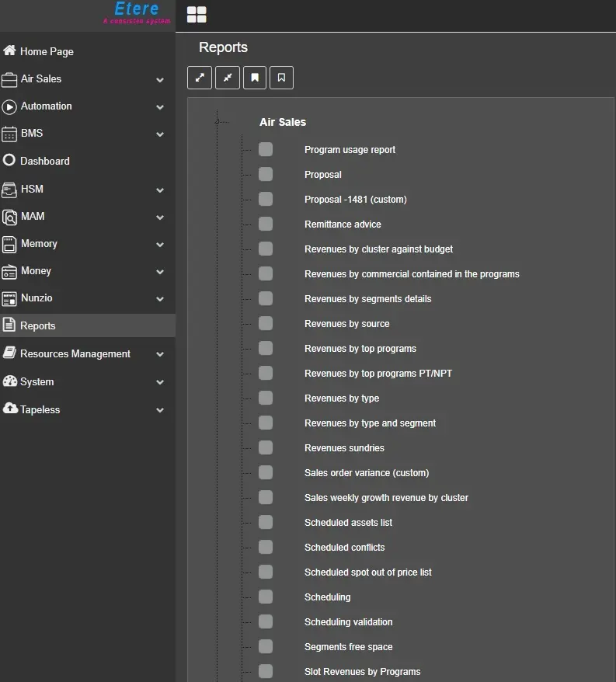
Task: Click the Etere logo
Action: pos(136,12)
